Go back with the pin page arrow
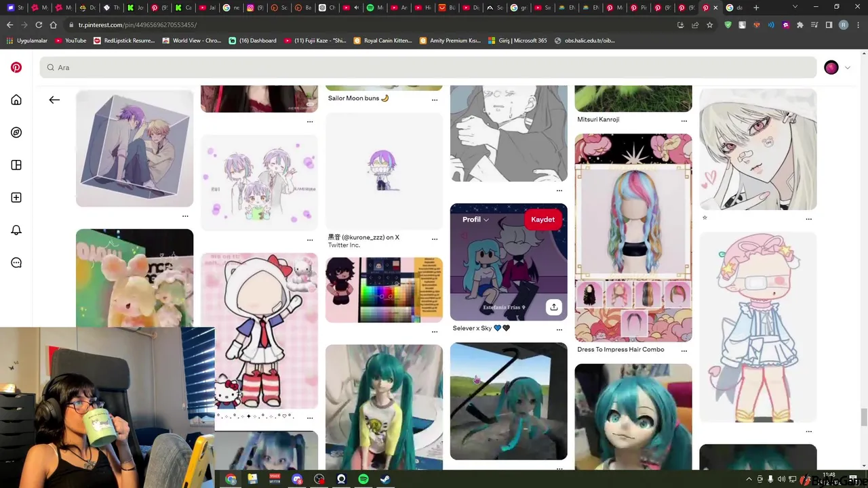 coord(54,100)
